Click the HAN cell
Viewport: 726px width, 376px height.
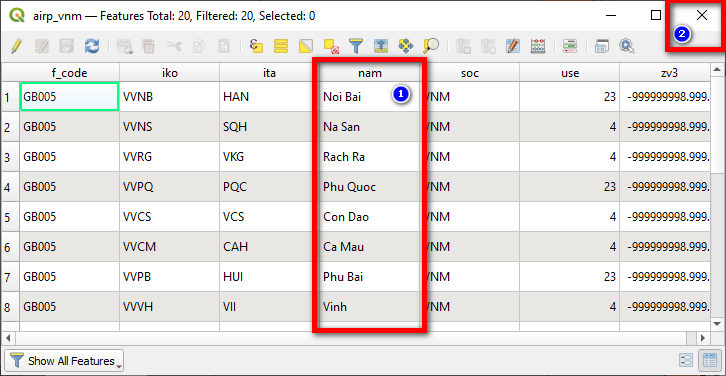coord(269,97)
